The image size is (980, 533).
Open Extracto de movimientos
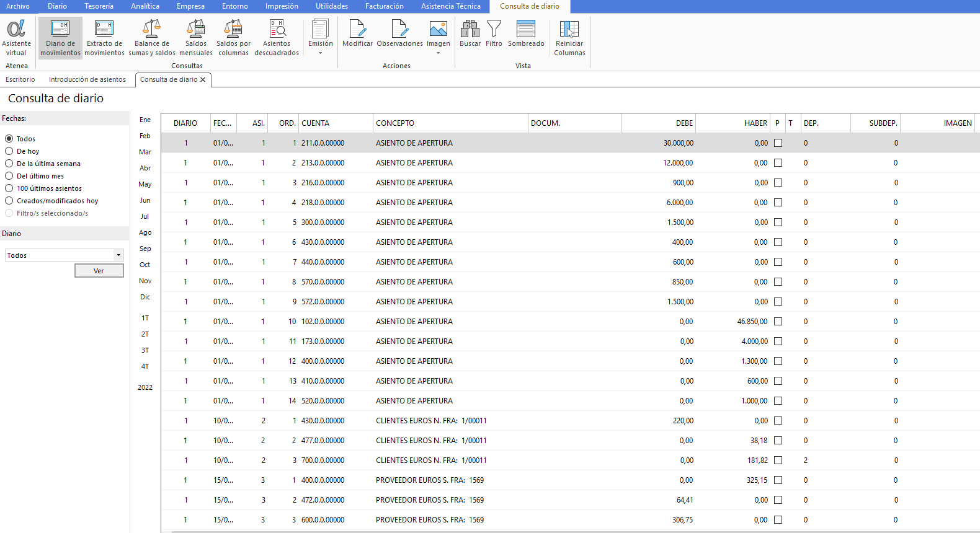[104, 38]
